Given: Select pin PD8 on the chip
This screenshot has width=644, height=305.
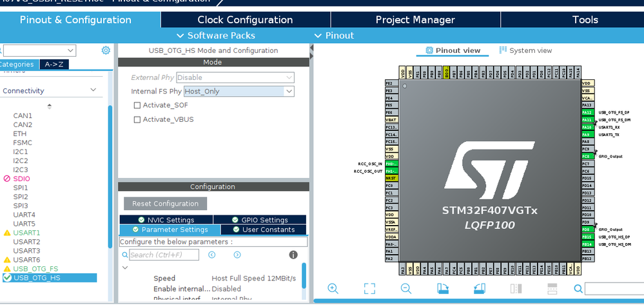Looking at the screenshot, I should click(x=588, y=230).
